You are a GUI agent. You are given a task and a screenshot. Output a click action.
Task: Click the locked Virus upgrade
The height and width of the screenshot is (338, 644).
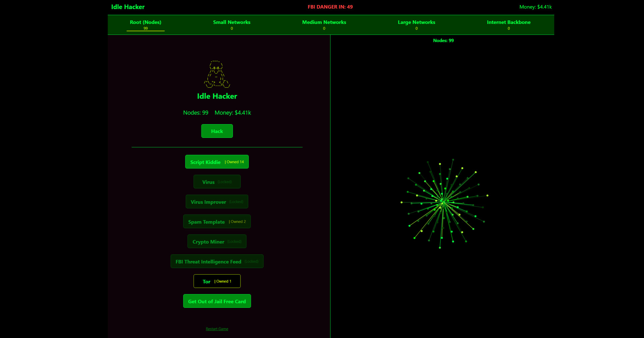click(217, 182)
